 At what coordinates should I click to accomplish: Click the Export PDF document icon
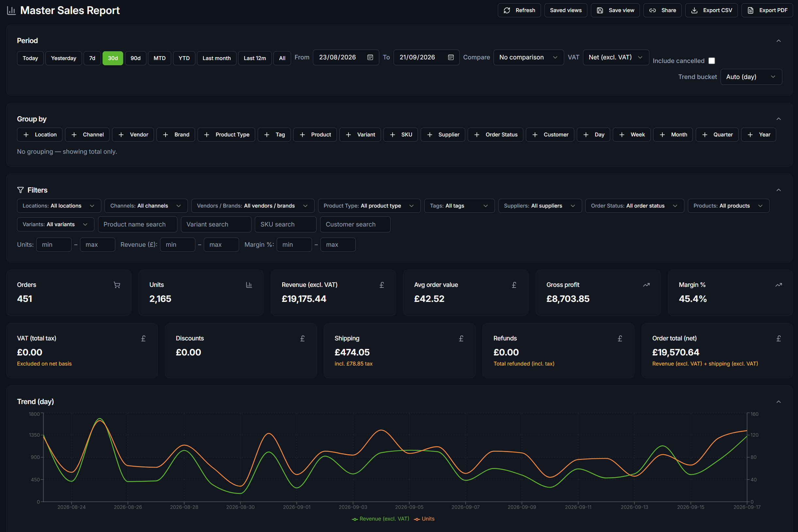tap(750, 10)
